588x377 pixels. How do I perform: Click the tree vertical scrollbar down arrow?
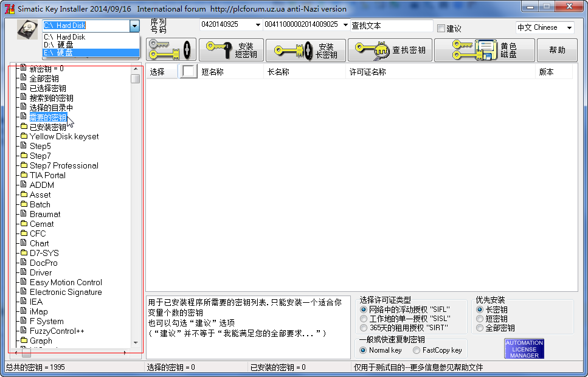pyautogui.click(x=136, y=342)
